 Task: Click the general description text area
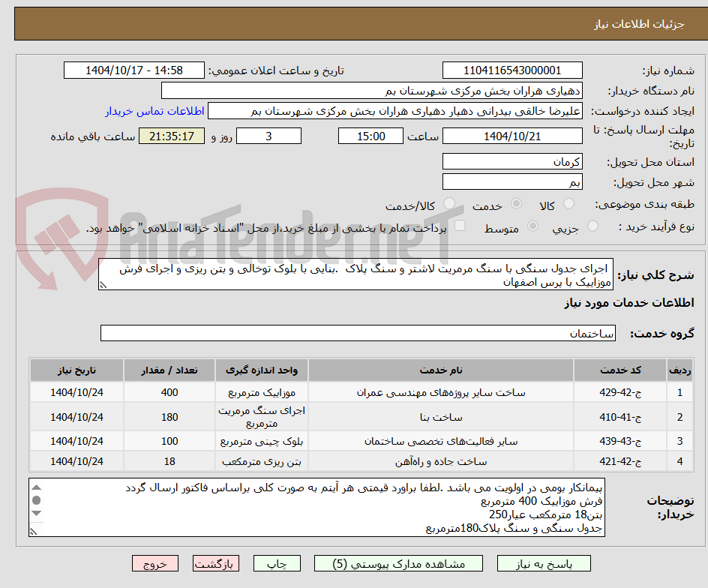click(355, 274)
